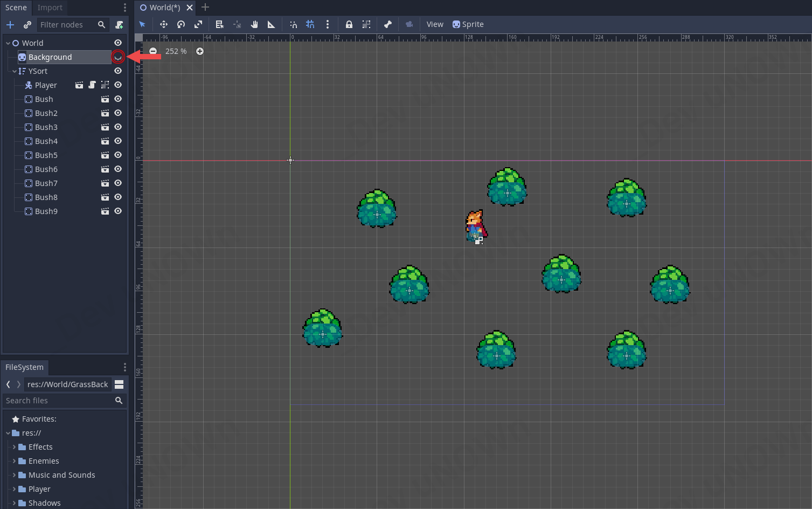Toggle Player node visibility eye
This screenshot has width=812, height=509.
[118, 85]
